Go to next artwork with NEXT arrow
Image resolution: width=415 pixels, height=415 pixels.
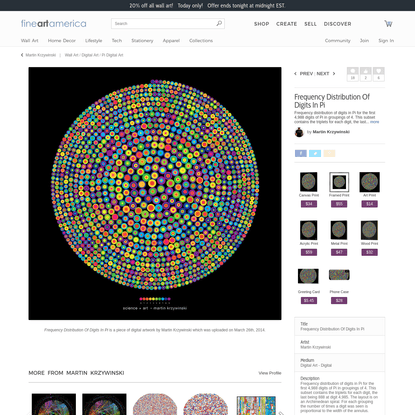tap(334, 74)
